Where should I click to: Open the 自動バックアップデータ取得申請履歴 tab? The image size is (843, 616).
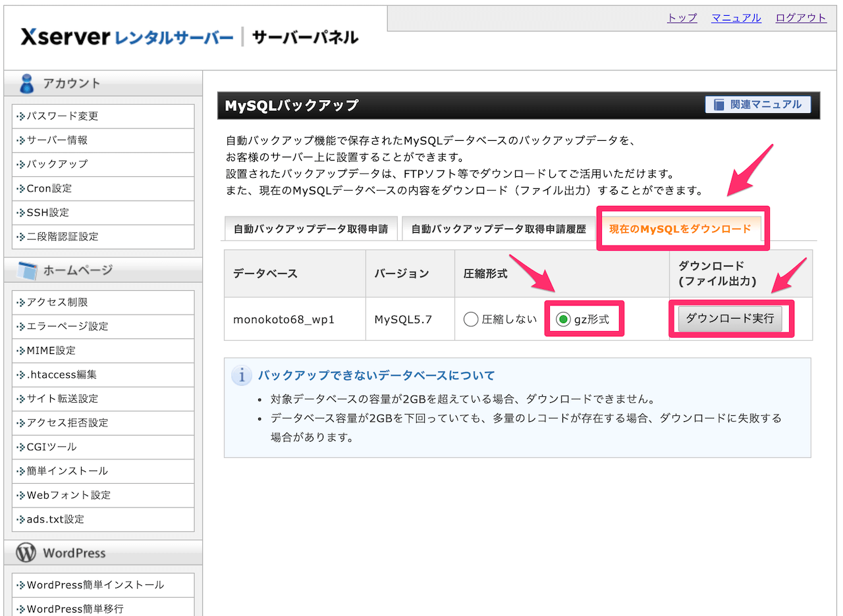tap(499, 229)
